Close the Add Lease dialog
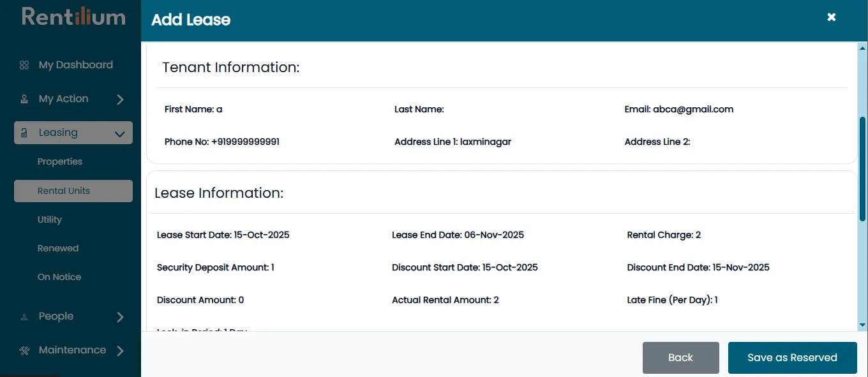 tap(832, 17)
